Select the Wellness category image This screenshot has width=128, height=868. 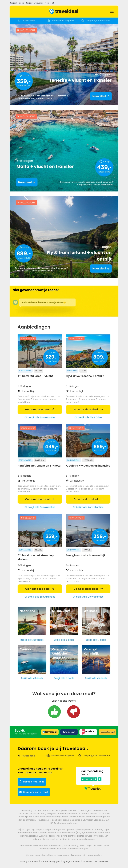tap(96, 621)
